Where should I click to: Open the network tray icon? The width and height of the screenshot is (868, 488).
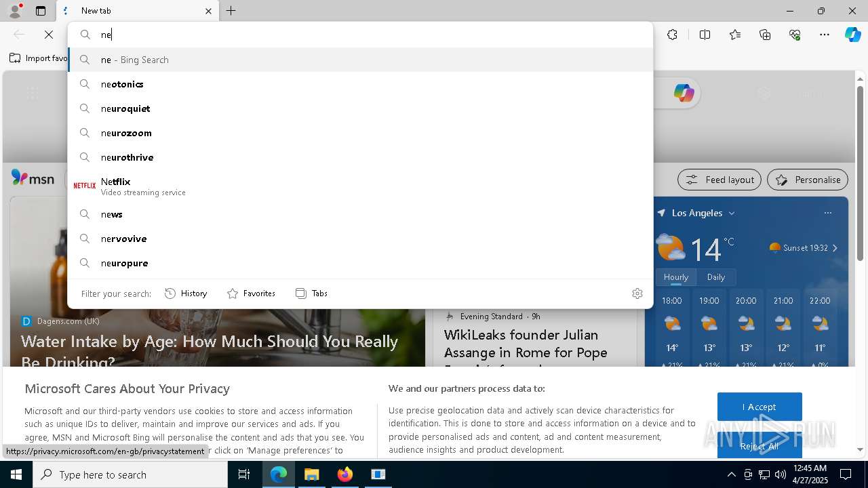(764, 474)
